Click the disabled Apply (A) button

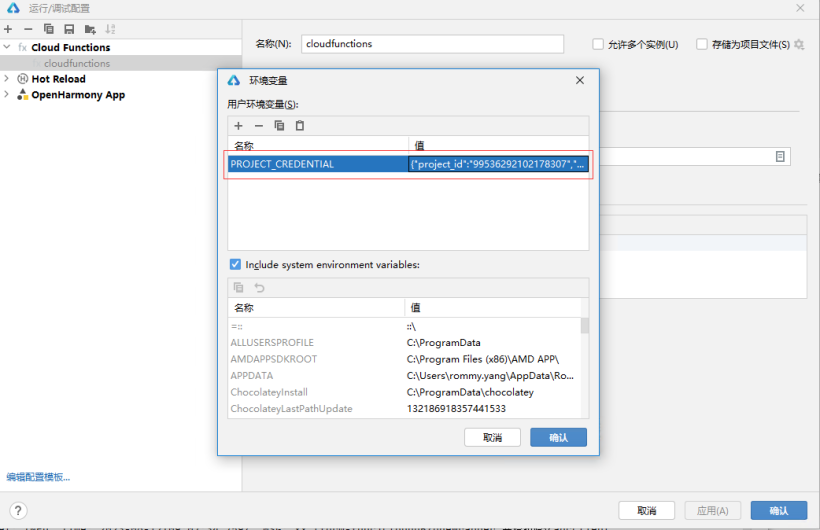pos(713,511)
